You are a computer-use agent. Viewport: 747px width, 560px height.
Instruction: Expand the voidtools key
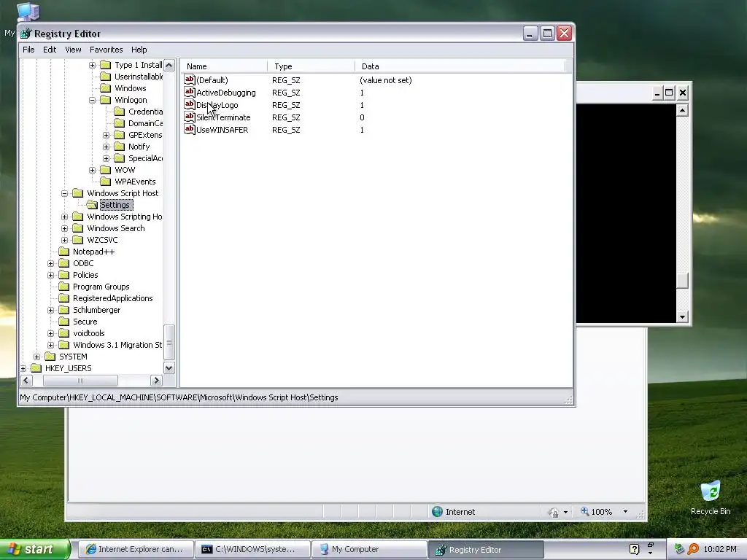[x=50, y=333]
